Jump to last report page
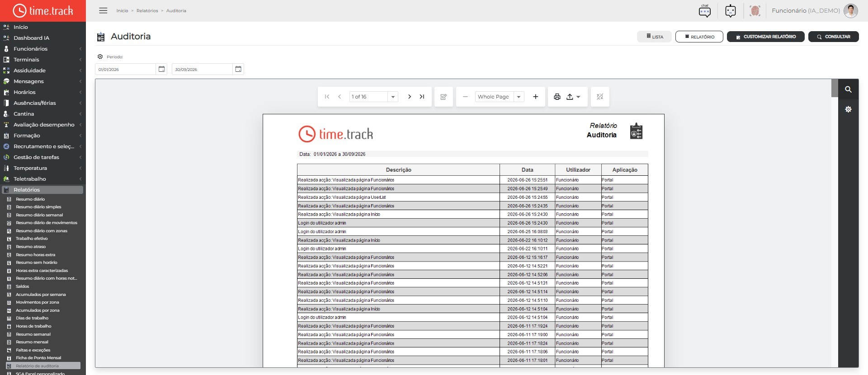 click(x=422, y=97)
